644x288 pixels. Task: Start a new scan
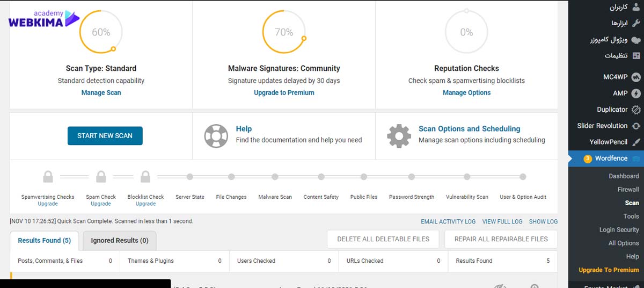coord(105,136)
